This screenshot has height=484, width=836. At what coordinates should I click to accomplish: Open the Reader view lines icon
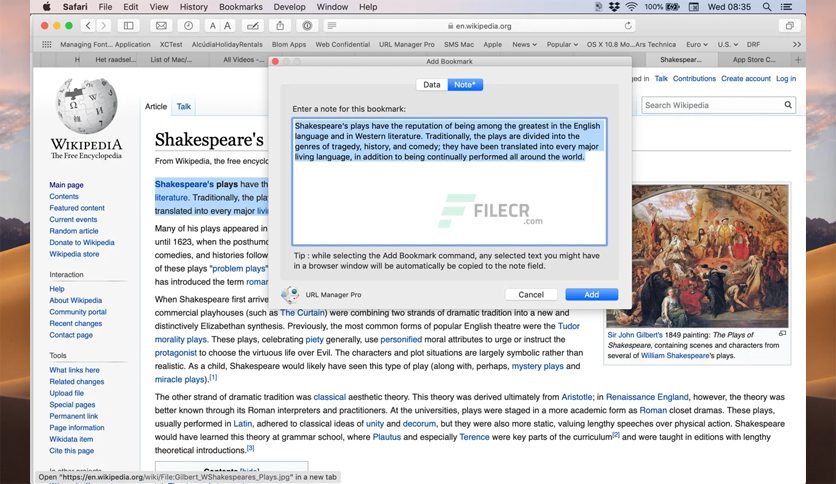click(332, 26)
